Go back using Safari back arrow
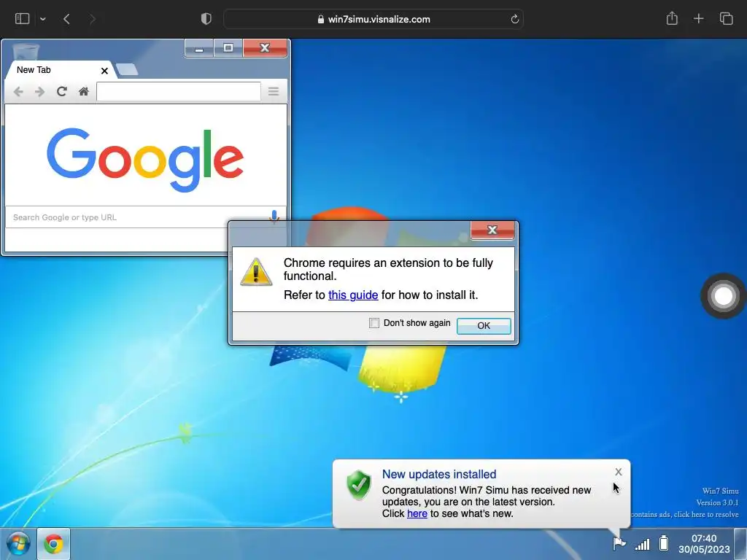The image size is (747, 560). (66, 19)
